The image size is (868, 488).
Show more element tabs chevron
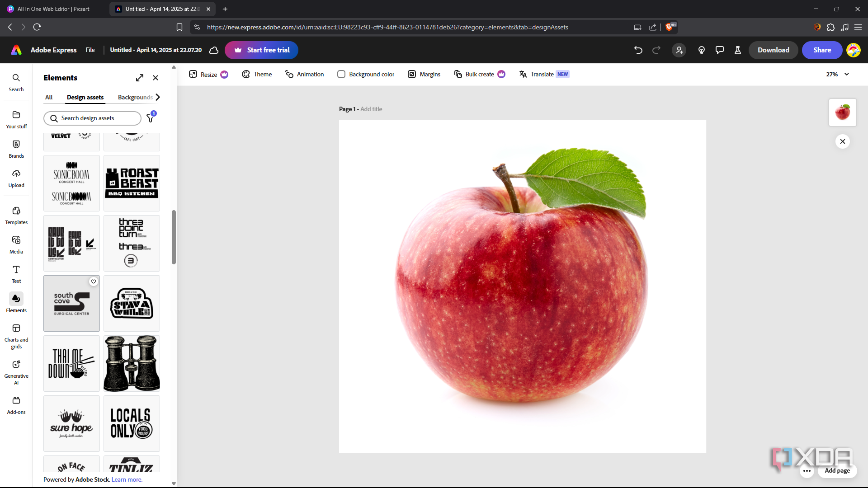click(158, 97)
